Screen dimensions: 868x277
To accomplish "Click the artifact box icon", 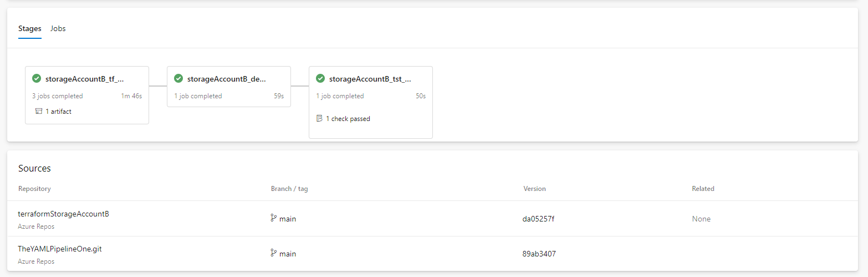I will (x=39, y=111).
